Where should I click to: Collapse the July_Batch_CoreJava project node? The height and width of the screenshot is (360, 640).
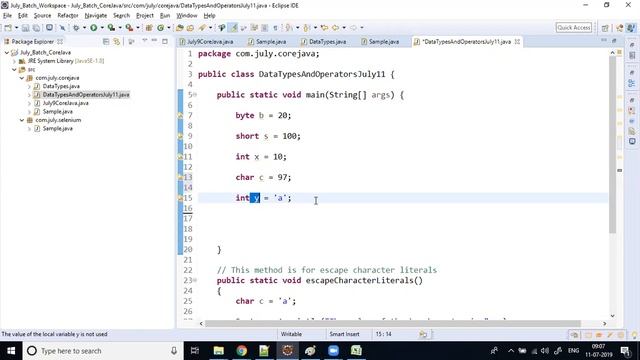tap(7, 53)
